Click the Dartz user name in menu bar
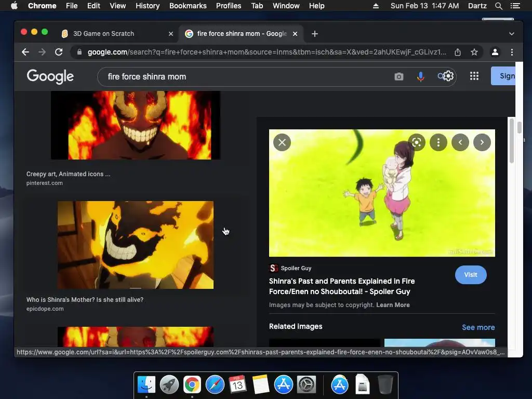Viewport: 532px width, 399px height. tap(477, 6)
